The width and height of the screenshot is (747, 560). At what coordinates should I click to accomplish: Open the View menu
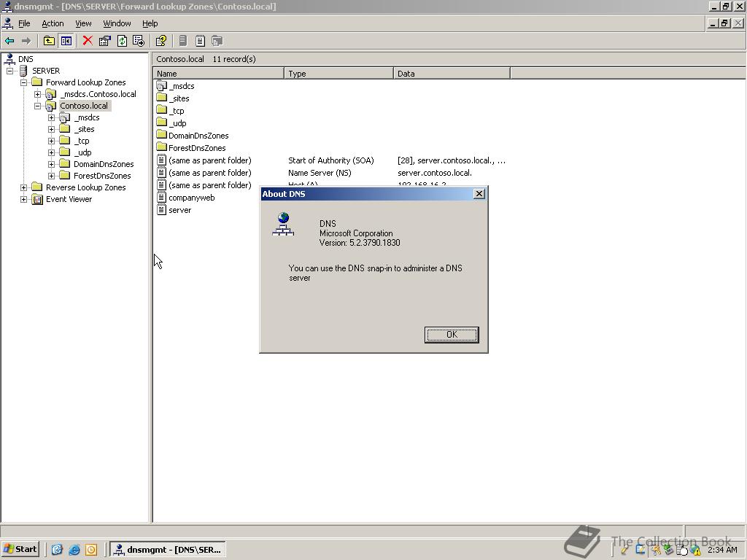83,23
